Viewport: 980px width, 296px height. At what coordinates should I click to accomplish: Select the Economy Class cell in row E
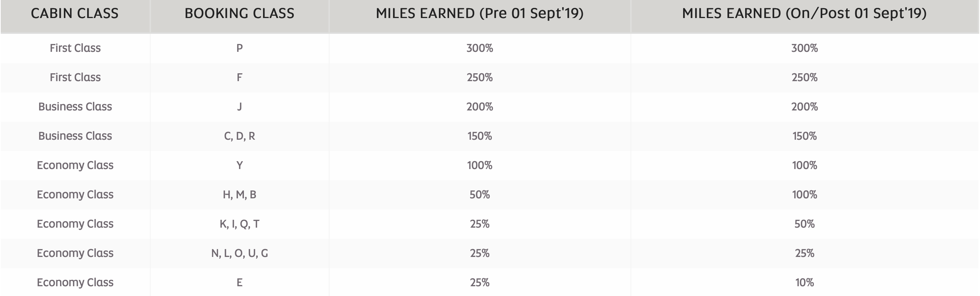[75, 282]
